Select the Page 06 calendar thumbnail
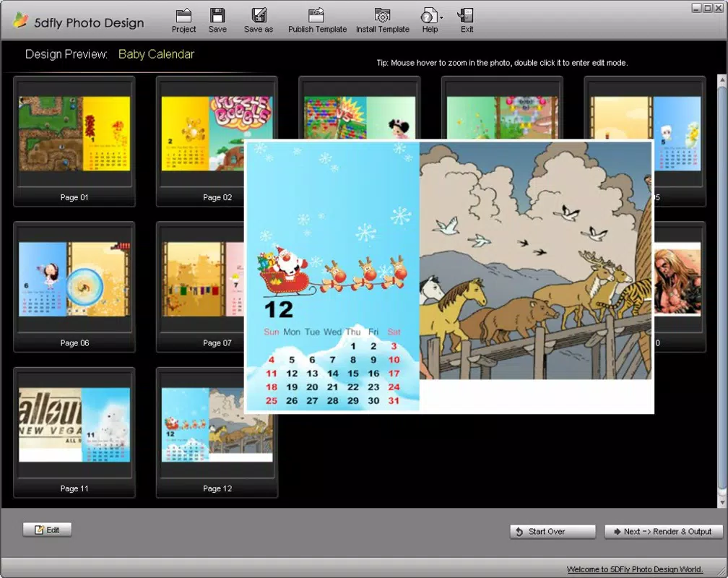The image size is (728, 578). coord(74,279)
